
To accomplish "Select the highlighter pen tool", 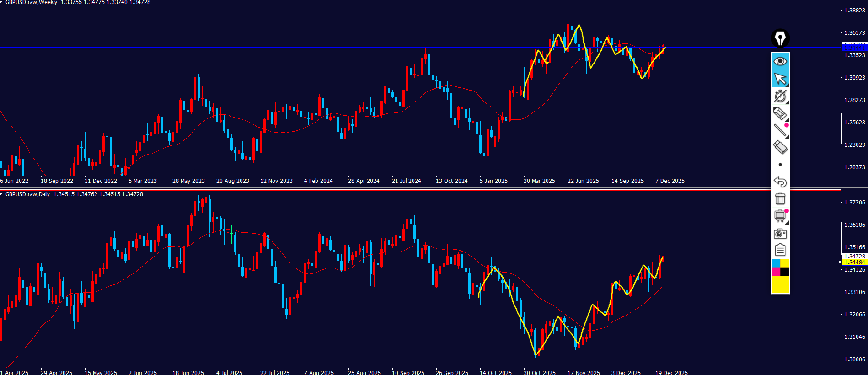I will pos(780,113).
